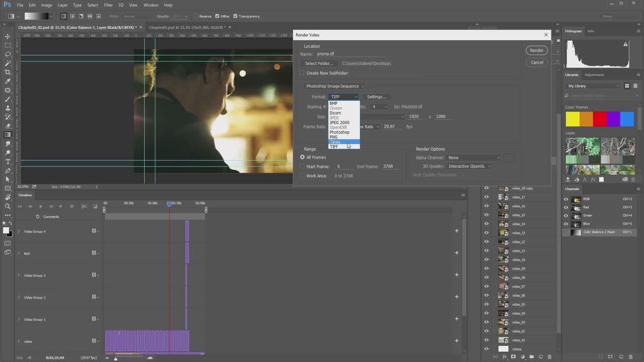Select the Gradient tool in toolbox
Image resolution: width=644 pixels, height=362 pixels.
point(8,135)
